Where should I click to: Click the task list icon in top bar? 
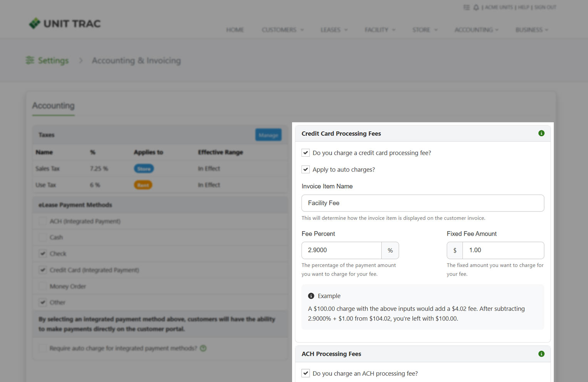466,7
